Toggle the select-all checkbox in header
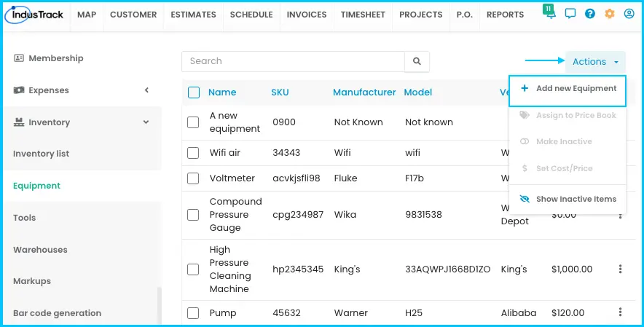The height and width of the screenshot is (327, 644). coord(194,92)
